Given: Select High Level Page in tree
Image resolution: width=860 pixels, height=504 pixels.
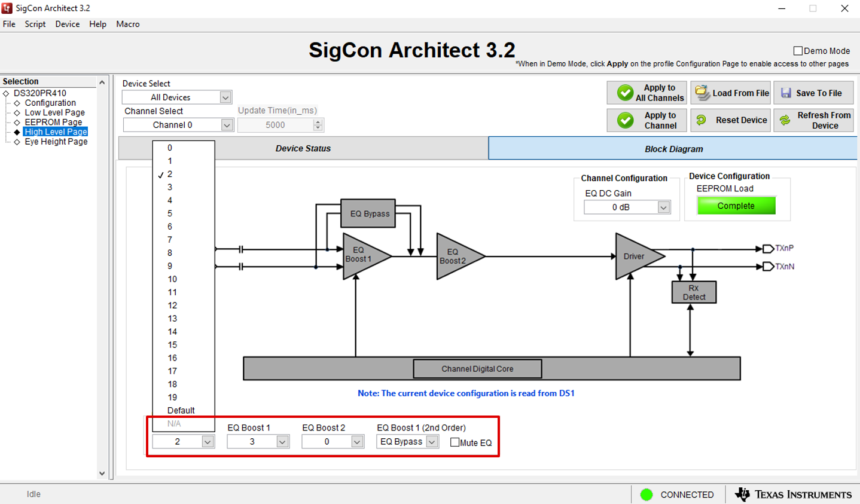Looking at the screenshot, I should pyautogui.click(x=56, y=132).
